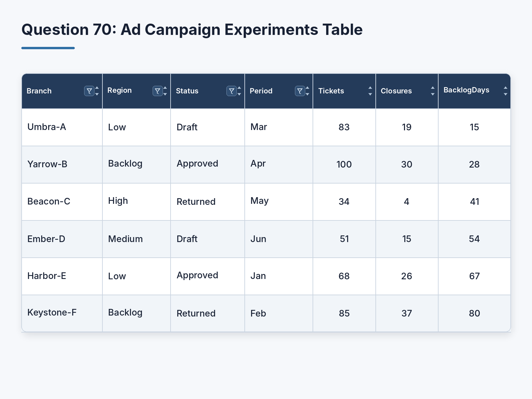This screenshot has height=399, width=532.
Task: Click the Tickets column header label
Action: pyautogui.click(x=331, y=91)
